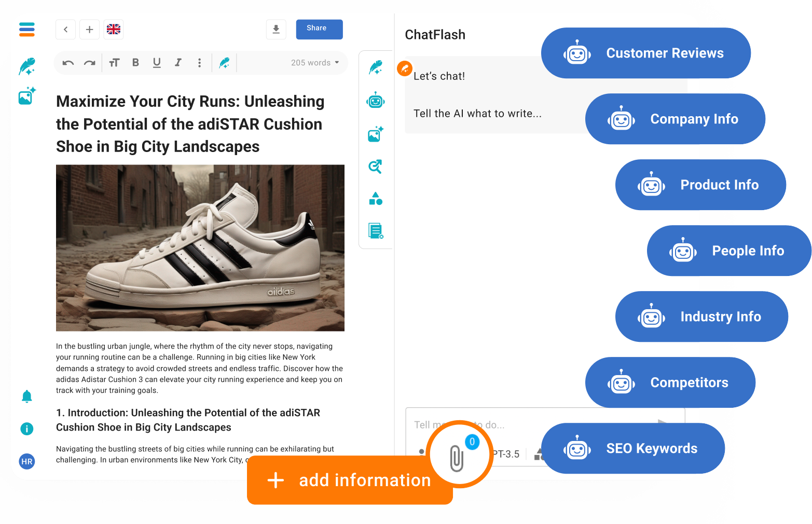Click the add information button

[349, 480]
